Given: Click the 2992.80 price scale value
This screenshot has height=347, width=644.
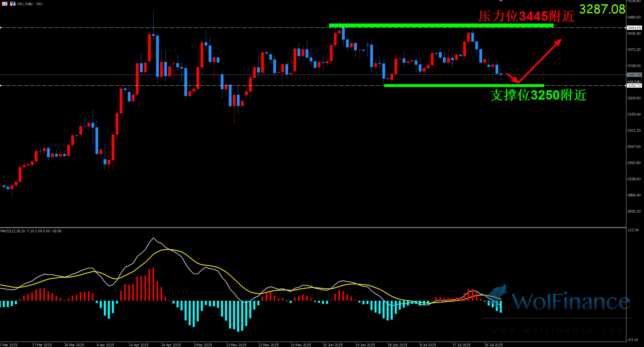Looking at the screenshot, I should (x=634, y=163).
